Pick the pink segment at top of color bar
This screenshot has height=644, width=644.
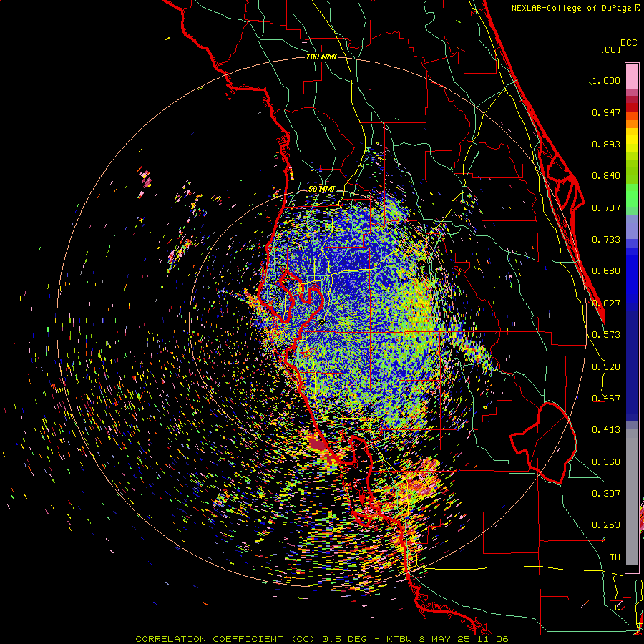point(632,76)
